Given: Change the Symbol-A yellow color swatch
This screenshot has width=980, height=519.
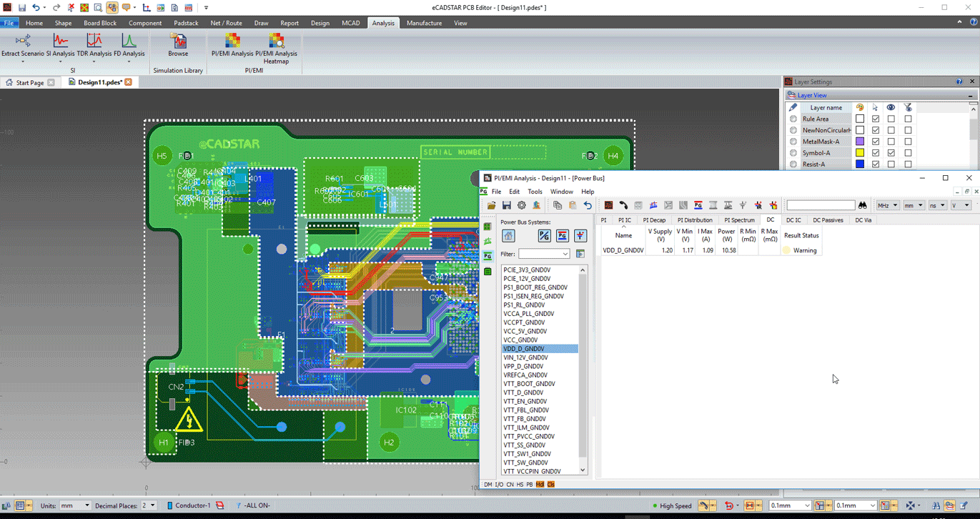Looking at the screenshot, I should pos(860,153).
